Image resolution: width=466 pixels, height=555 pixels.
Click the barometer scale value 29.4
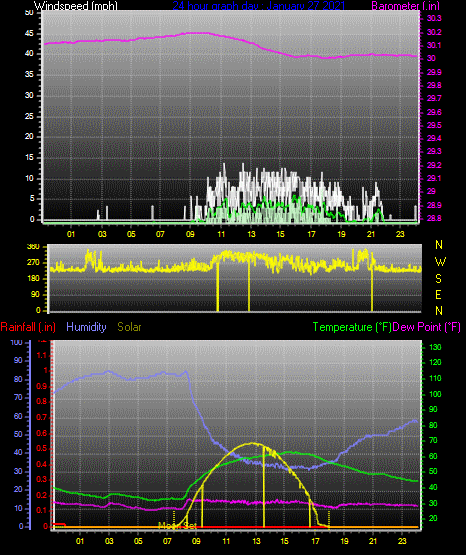click(434, 138)
